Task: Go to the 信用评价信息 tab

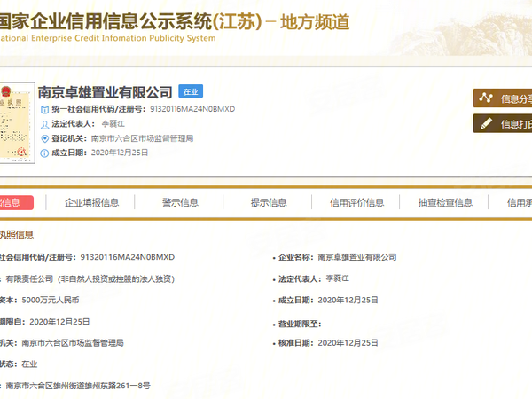Action: pyautogui.click(x=356, y=202)
